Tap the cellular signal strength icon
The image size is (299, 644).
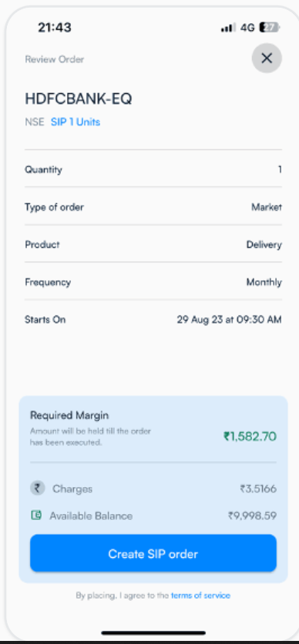[228, 28]
